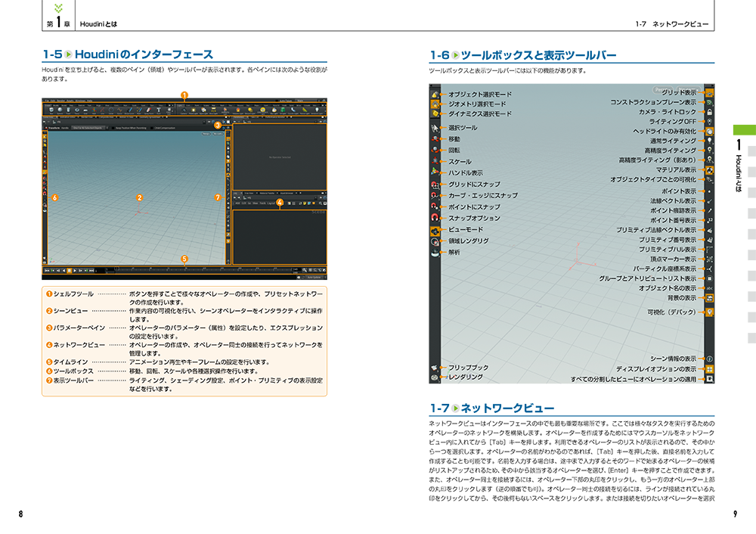Click the Geometry select mode icon (ジオメトリ選択モード)
The image size is (756, 534).
[x=435, y=104]
